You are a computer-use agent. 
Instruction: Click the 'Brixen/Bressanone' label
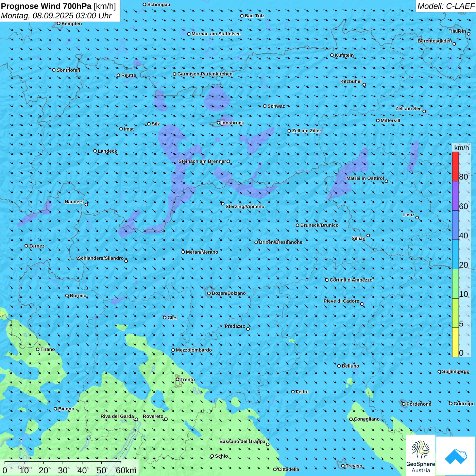click(280, 242)
